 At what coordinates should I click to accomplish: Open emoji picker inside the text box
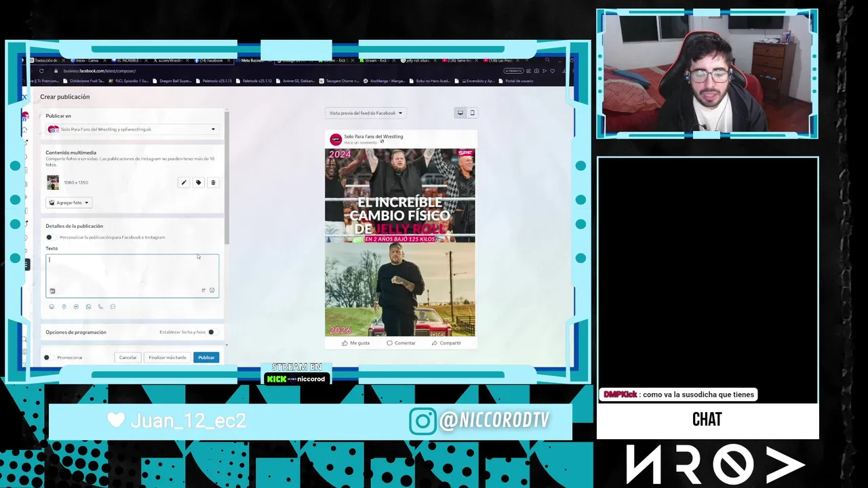point(212,291)
